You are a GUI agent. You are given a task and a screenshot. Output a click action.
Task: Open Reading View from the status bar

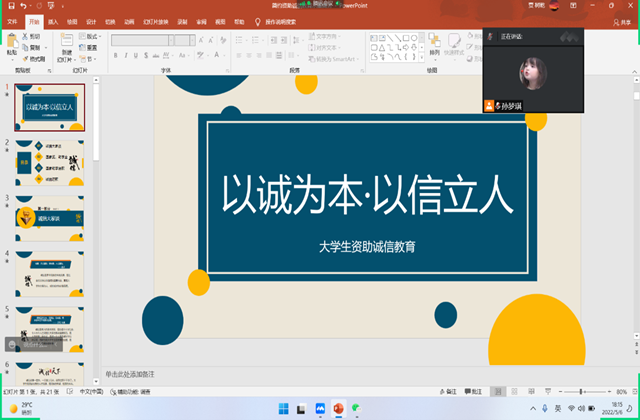point(530,391)
